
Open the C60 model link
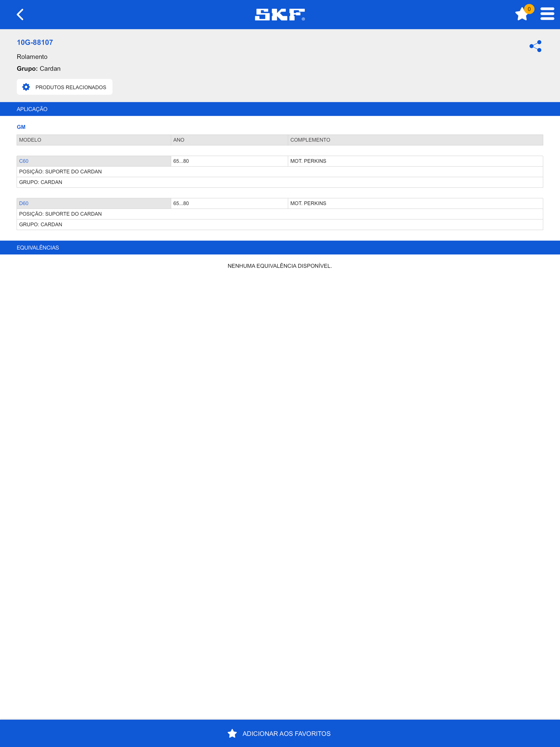[x=24, y=161]
